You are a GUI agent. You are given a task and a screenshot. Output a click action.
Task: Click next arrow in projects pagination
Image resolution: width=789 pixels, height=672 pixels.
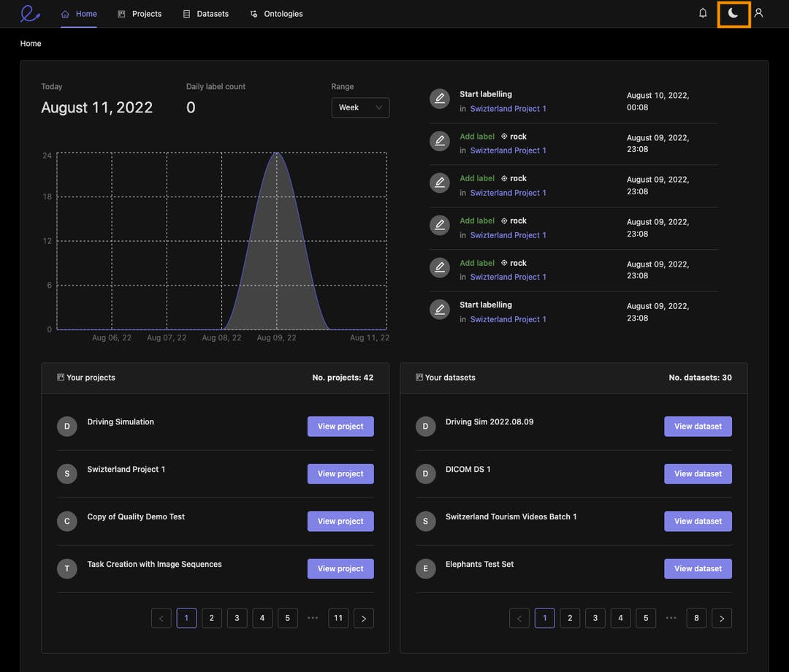364,618
